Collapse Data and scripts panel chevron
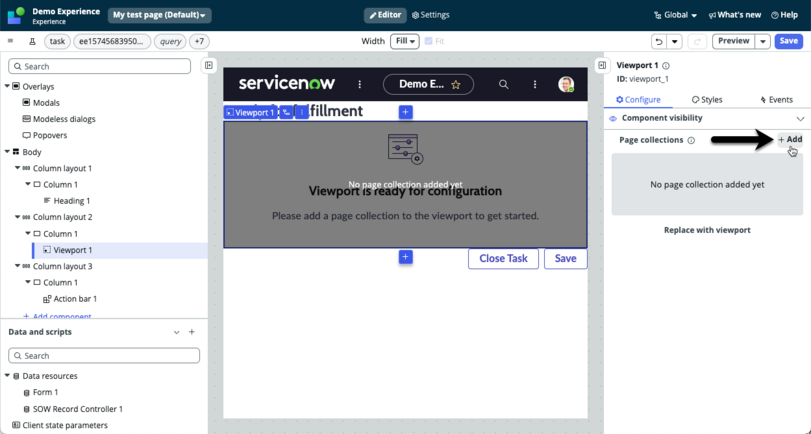 [x=176, y=332]
